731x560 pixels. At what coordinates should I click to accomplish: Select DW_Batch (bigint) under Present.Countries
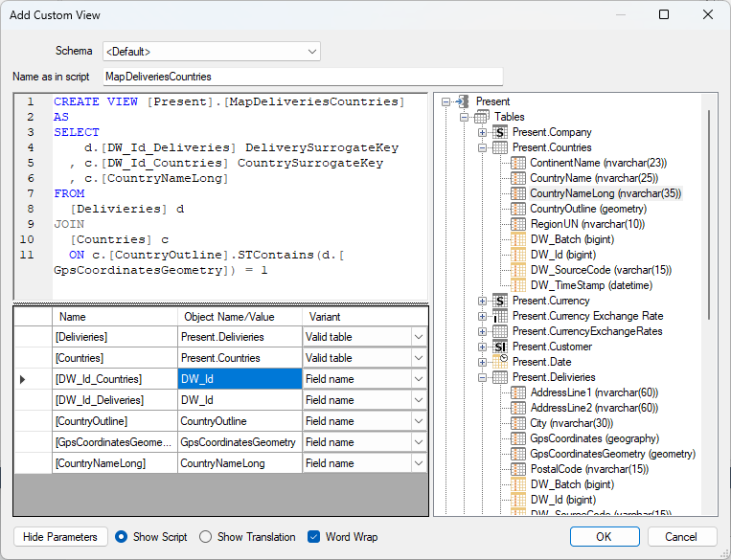pos(572,239)
